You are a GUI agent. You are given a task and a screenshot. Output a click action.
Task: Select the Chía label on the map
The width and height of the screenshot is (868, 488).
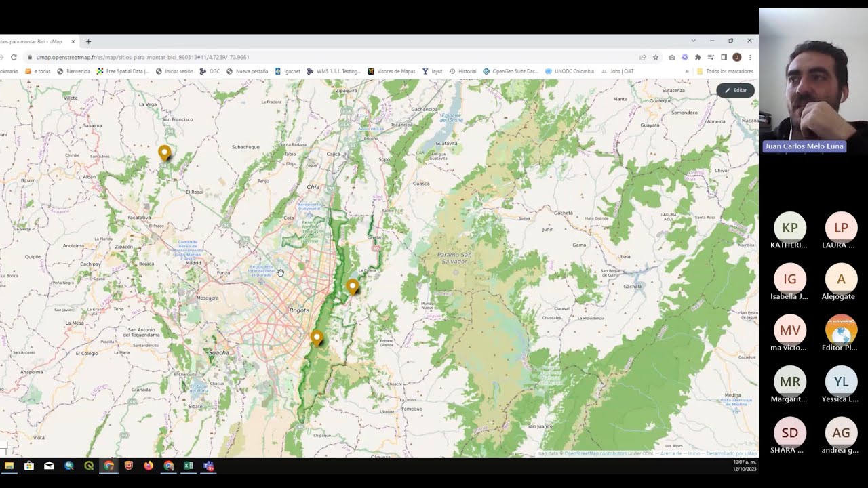pos(313,187)
